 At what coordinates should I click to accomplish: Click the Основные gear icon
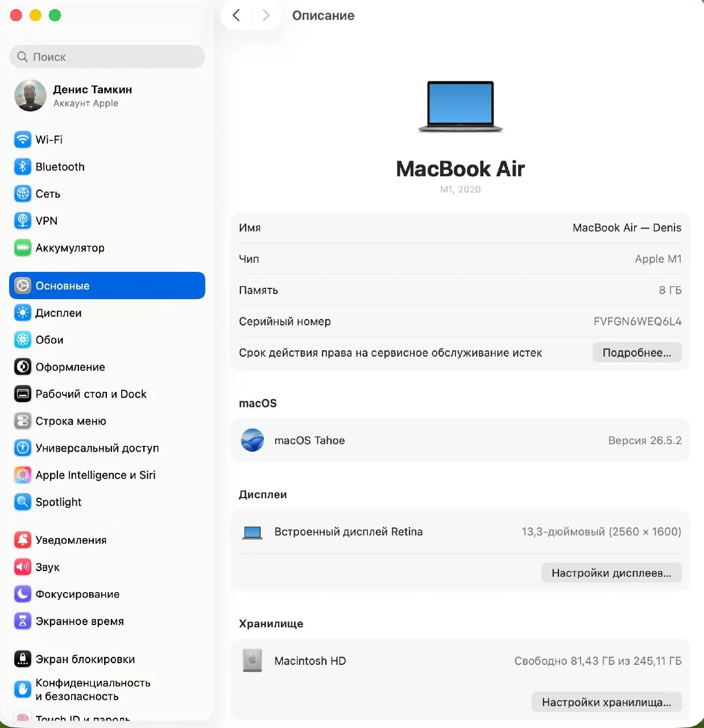(23, 286)
